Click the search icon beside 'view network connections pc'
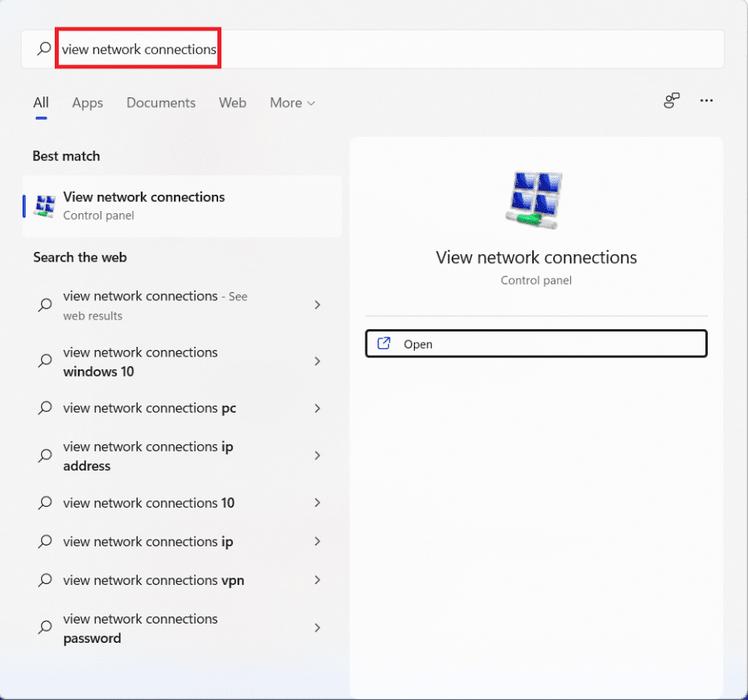 point(44,408)
